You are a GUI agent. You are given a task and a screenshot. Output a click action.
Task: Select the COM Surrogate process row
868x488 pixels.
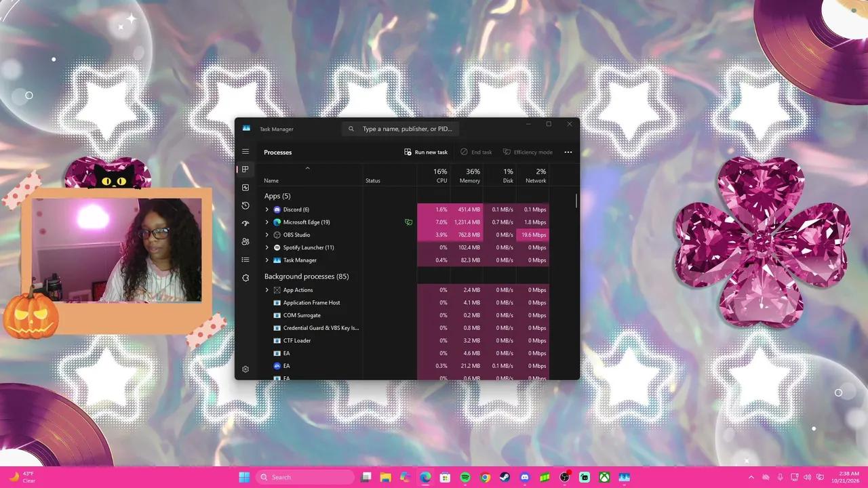(406, 315)
